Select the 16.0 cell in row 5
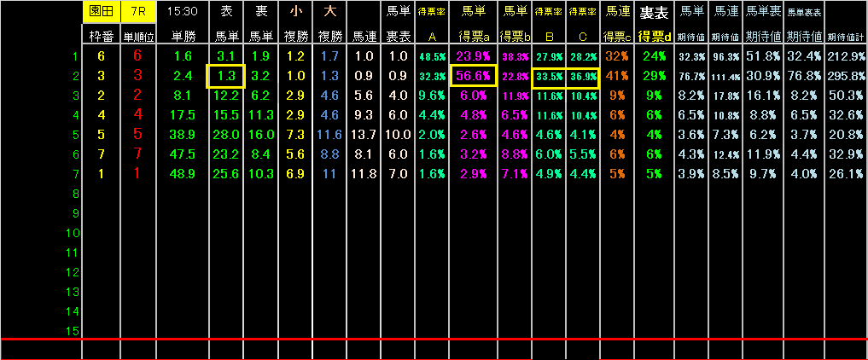Viewport: 868px width, 360px height. (260, 135)
